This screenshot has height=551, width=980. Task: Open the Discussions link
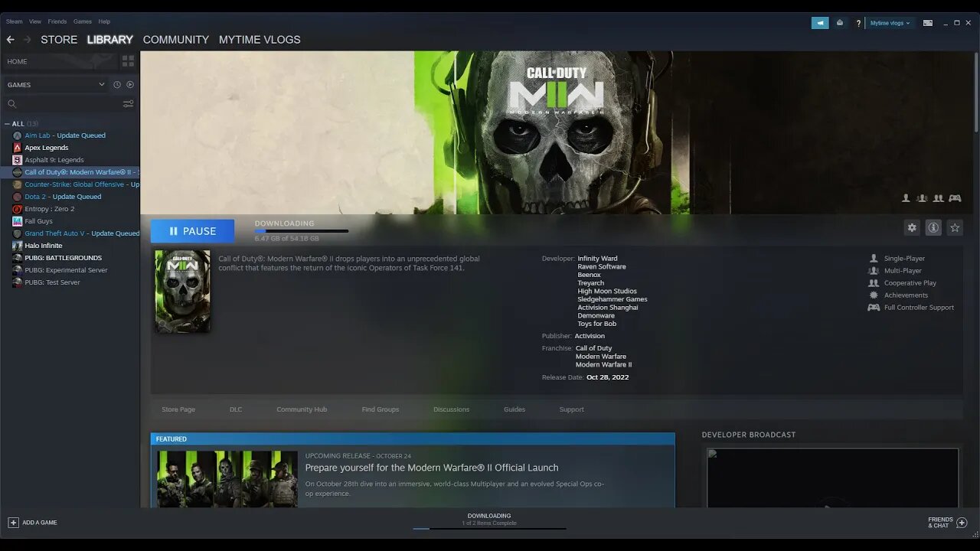tap(452, 409)
